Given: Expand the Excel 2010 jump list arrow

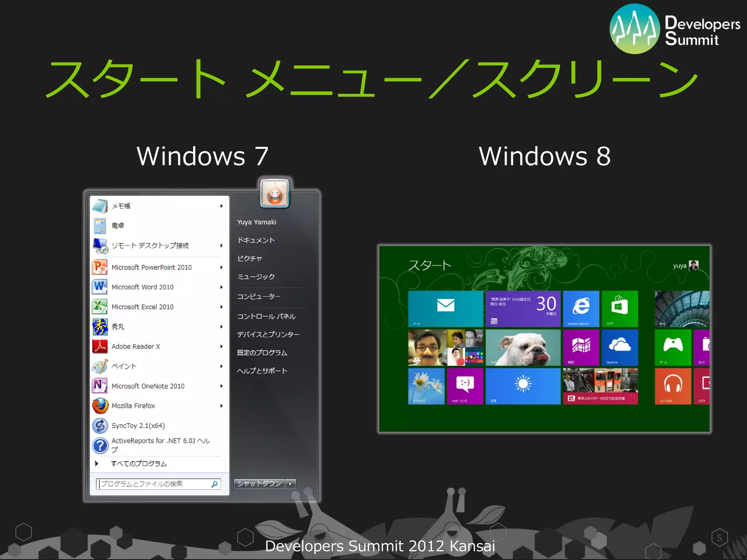Looking at the screenshot, I should [x=221, y=307].
